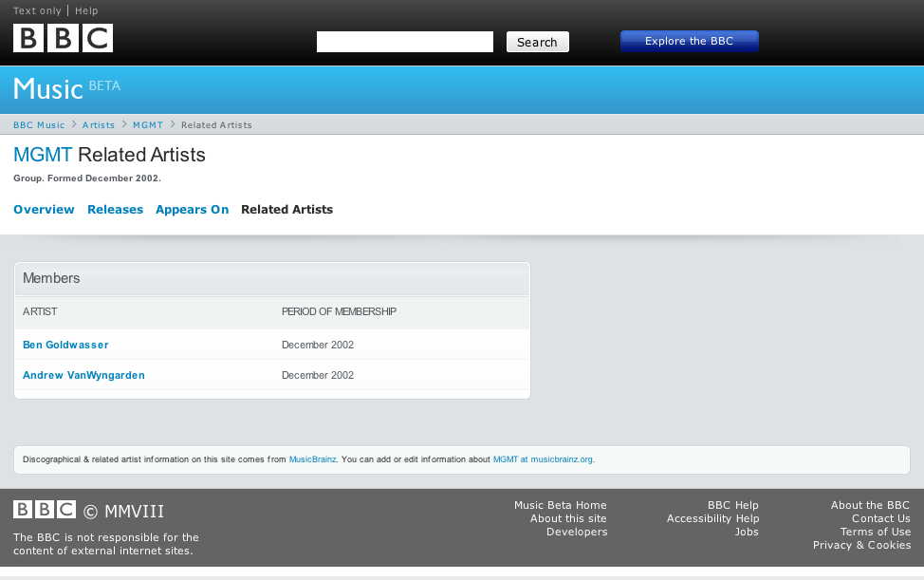This screenshot has width=924, height=580.
Task: Switch to Text only version
Action: (x=37, y=10)
